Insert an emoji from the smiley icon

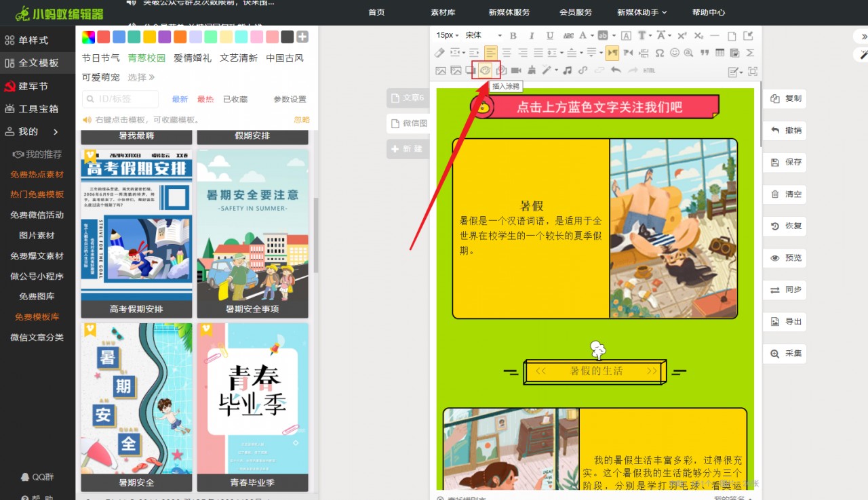[x=674, y=52]
